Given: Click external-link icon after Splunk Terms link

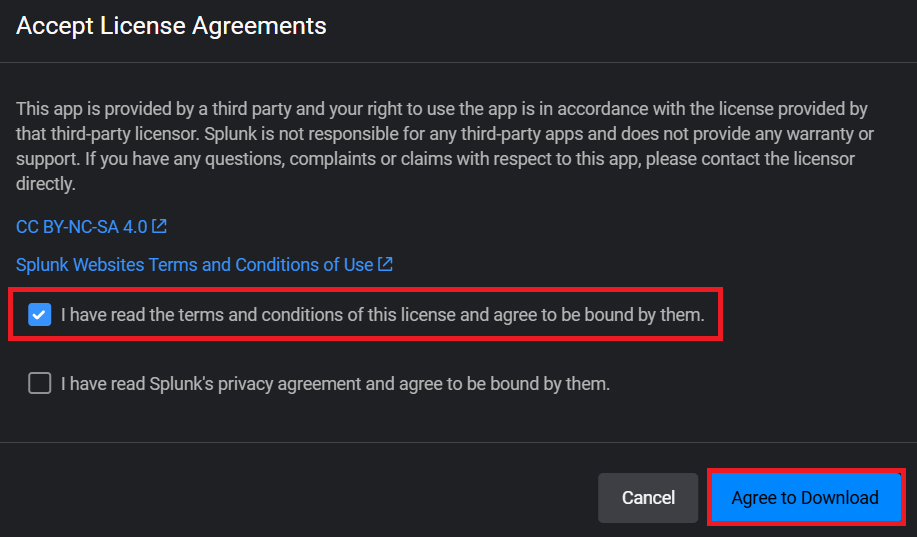Looking at the screenshot, I should 385,265.
